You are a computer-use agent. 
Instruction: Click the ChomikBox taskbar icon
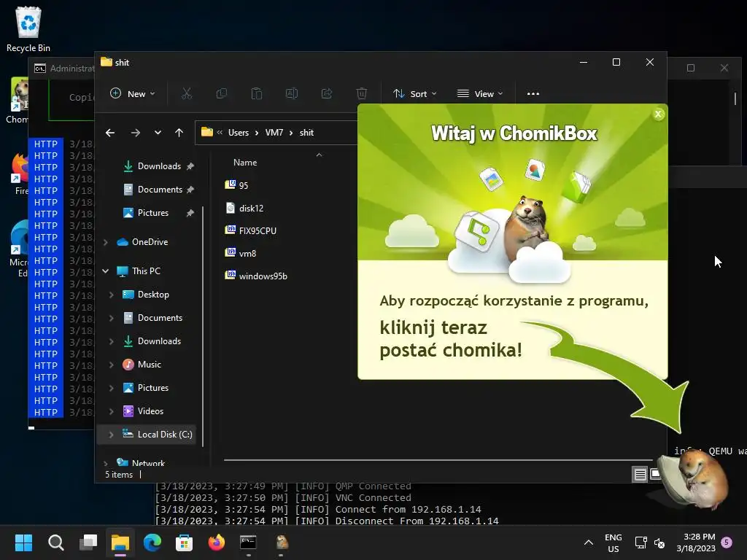(282, 542)
